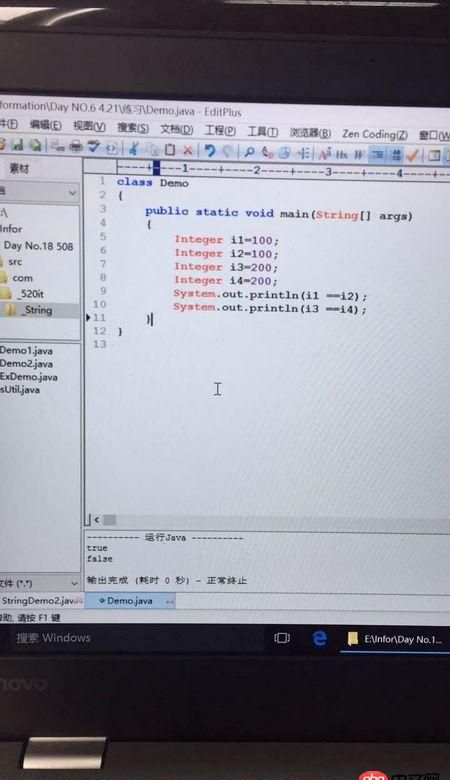Select the 素材 side panel tab
The height and width of the screenshot is (780, 450).
[x=19, y=168]
